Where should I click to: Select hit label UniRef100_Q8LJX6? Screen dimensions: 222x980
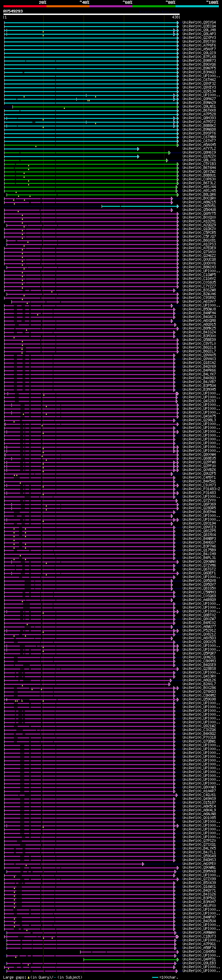[x=199, y=160]
